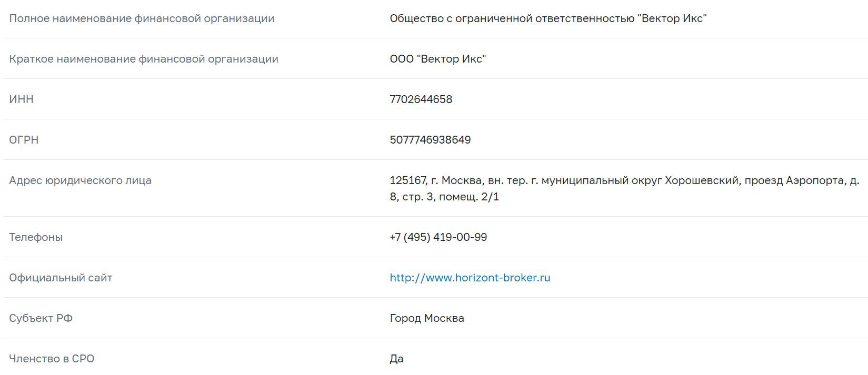Click the OGRN number 5077746938649
Viewport: 868px width, 375px height.
coord(430,140)
